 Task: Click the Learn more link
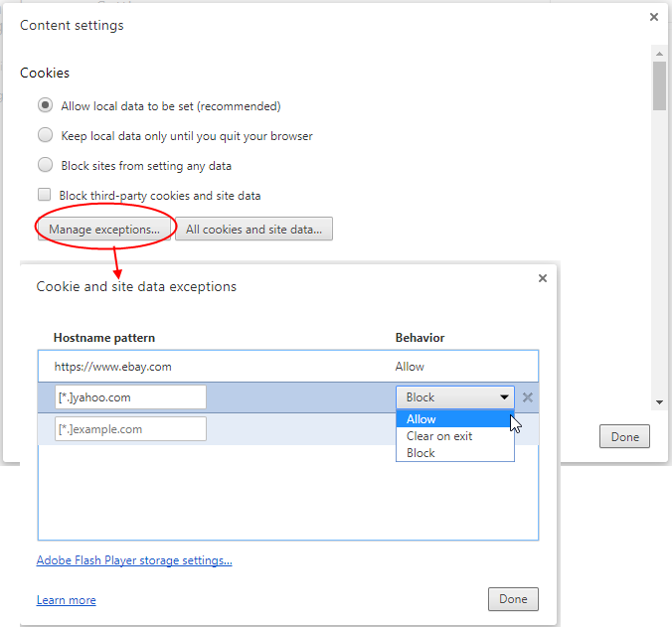pos(66,600)
